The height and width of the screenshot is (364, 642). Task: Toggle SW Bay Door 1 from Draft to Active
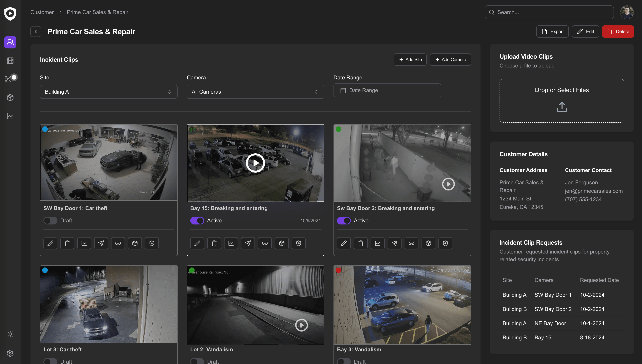click(x=50, y=220)
